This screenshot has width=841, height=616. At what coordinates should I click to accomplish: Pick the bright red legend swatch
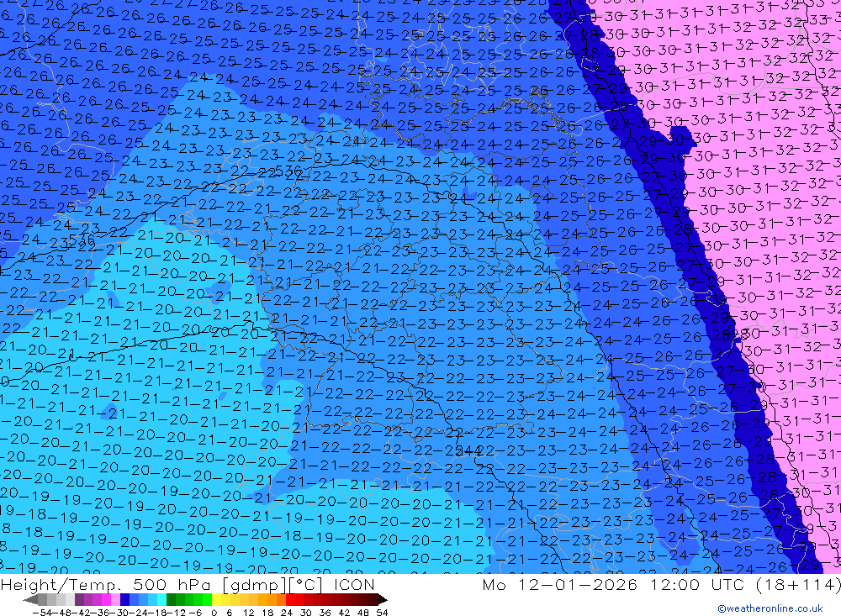tap(290, 599)
